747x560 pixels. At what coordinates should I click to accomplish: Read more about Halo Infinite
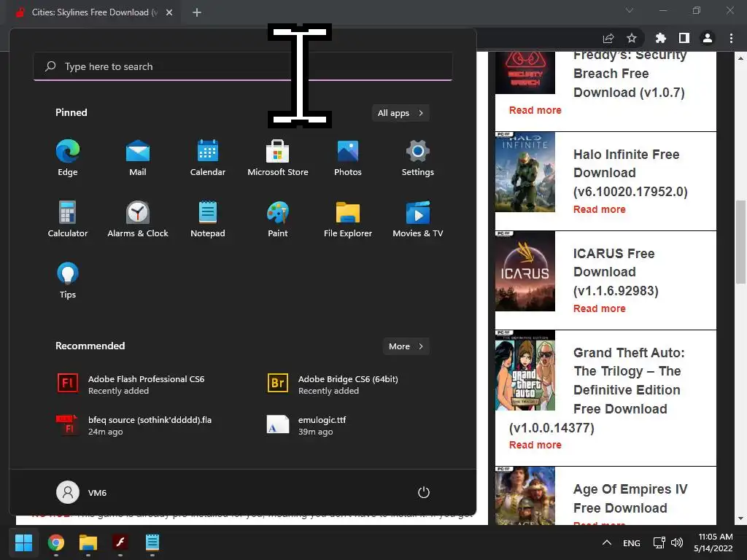coord(600,209)
